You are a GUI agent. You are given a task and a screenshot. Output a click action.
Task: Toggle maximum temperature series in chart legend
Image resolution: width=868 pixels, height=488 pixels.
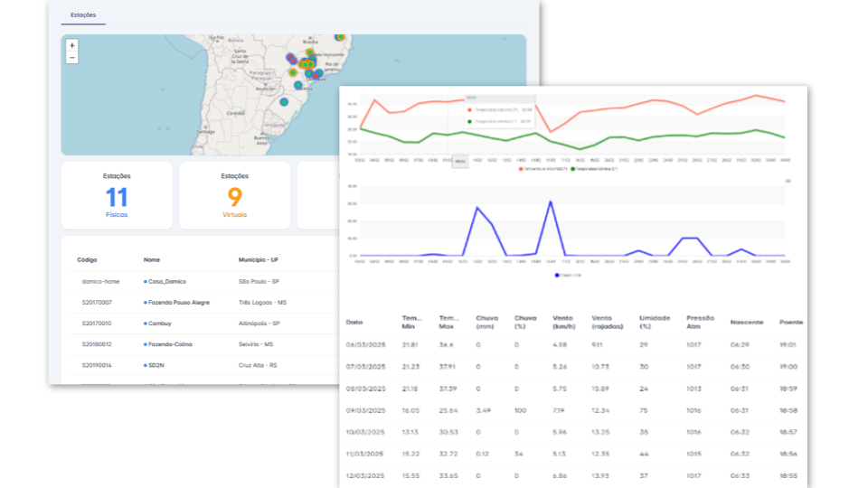point(542,168)
